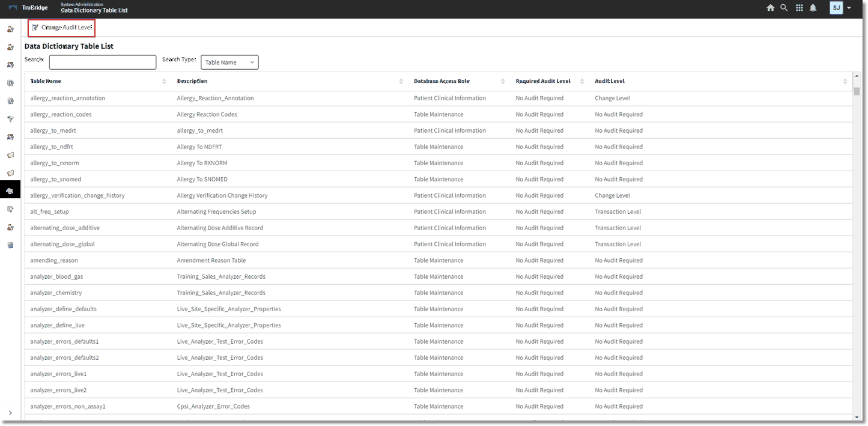Screen dimensions: 868x426
Task: Go to the Home page icon
Action: (x=770, y=8)
